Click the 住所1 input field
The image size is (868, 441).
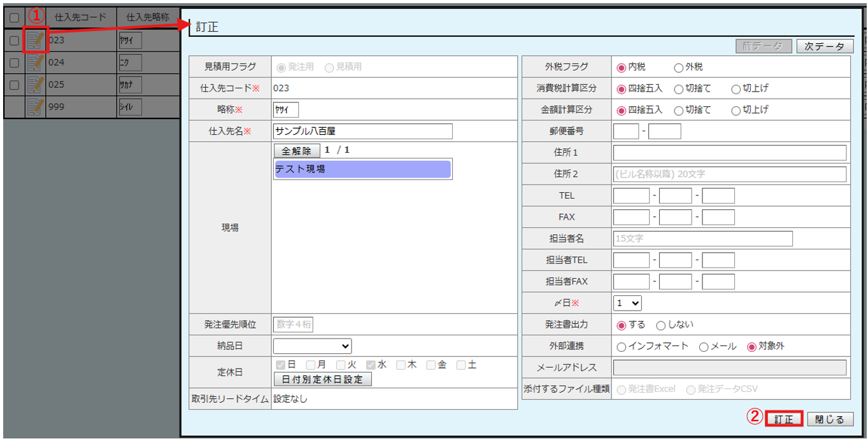[729, 153]
